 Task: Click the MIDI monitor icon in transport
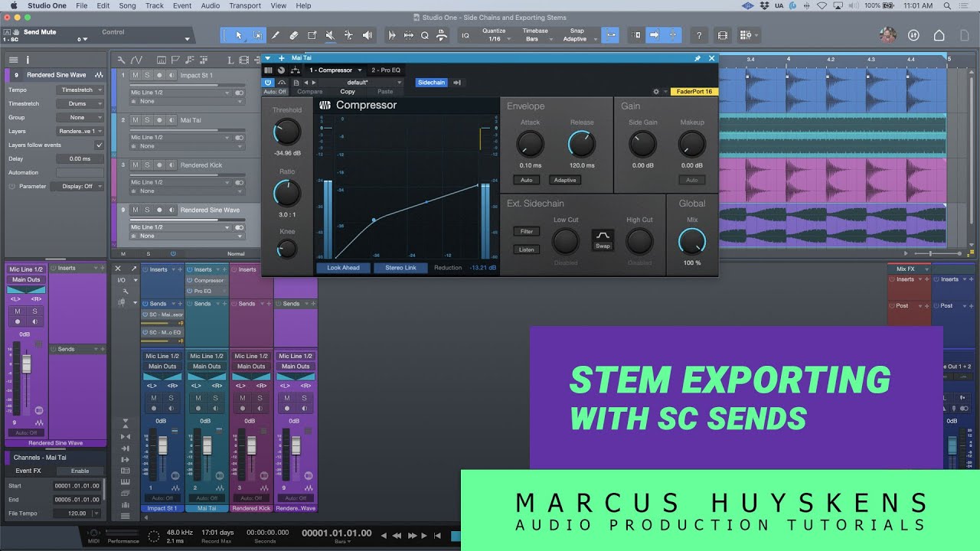point(94,533)
